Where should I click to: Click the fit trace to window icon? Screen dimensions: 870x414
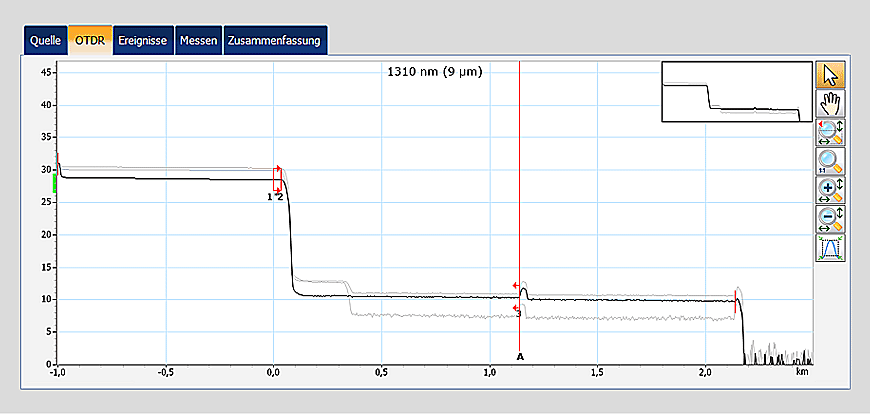(x=831, y=247)
